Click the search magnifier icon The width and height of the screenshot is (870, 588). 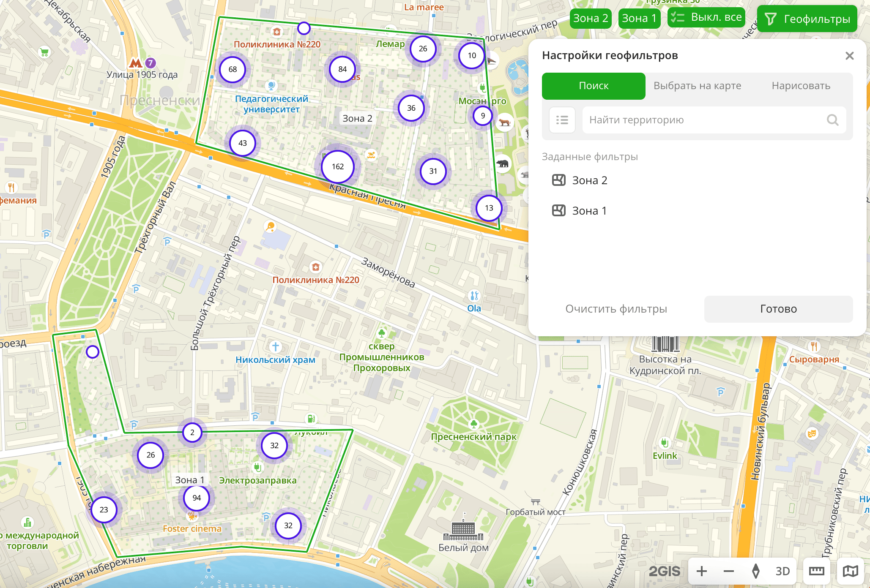(832, 120)
